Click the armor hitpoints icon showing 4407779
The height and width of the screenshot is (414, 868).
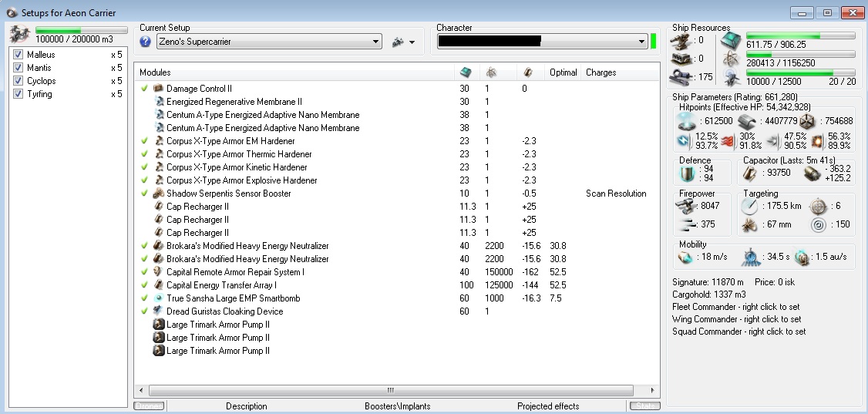(x=748, y=121)
